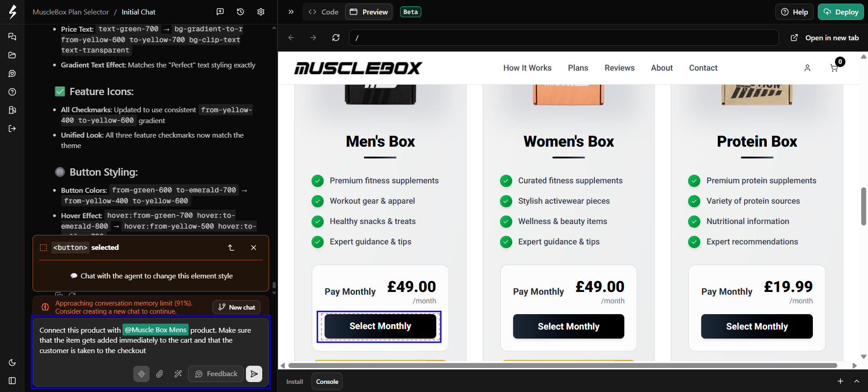Click Select Monthly for Protein Box

coord(757,326)
